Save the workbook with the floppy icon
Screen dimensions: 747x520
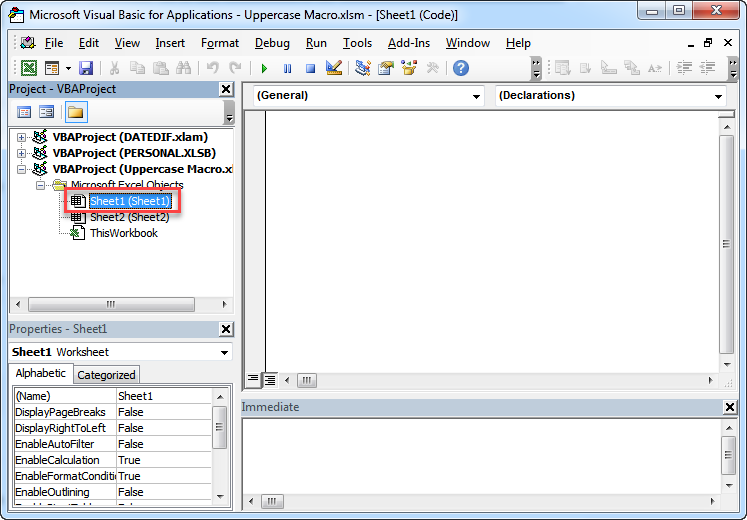(86, 68)
